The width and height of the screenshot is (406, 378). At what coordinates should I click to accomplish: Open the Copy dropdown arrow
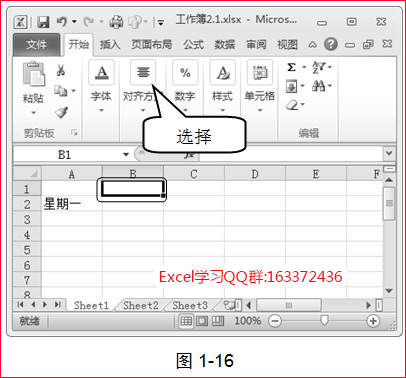point(74,91)
